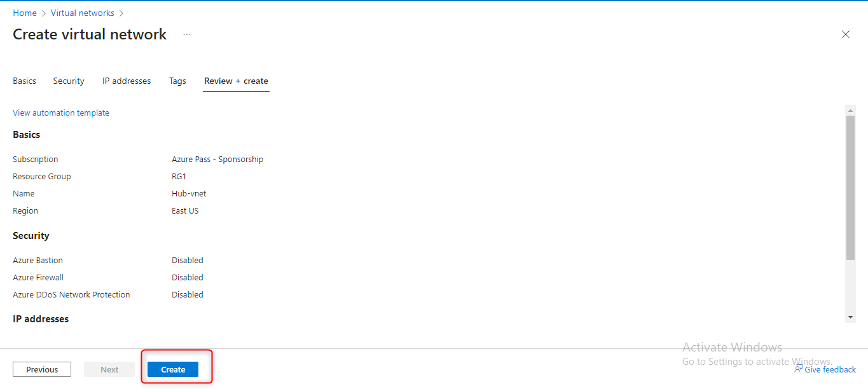Navigate to Home breadcrumb
Screen dimensions: 868x389
25,13
